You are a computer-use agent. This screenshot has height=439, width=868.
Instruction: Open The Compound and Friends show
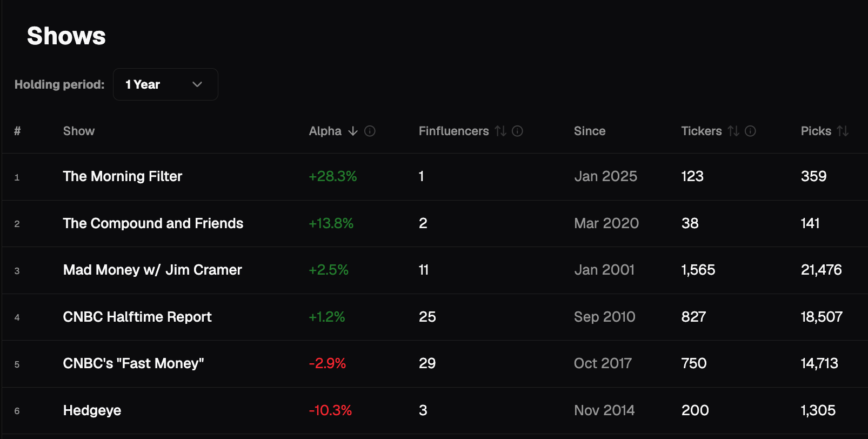153,223
